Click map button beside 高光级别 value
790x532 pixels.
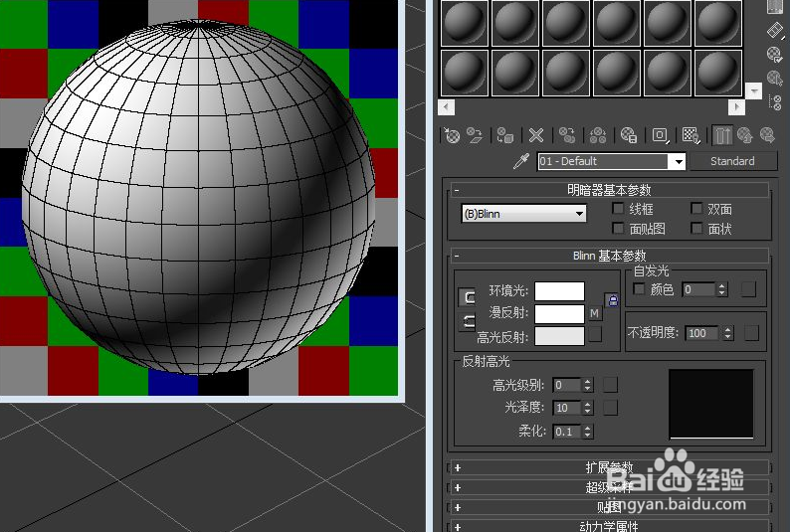click(610, 385)
